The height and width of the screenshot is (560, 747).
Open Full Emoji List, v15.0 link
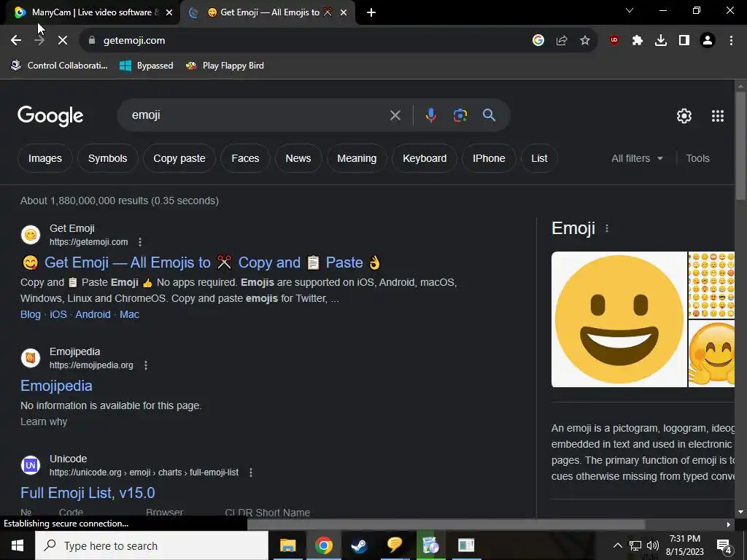pyautogui.click(x=88, y=493)
